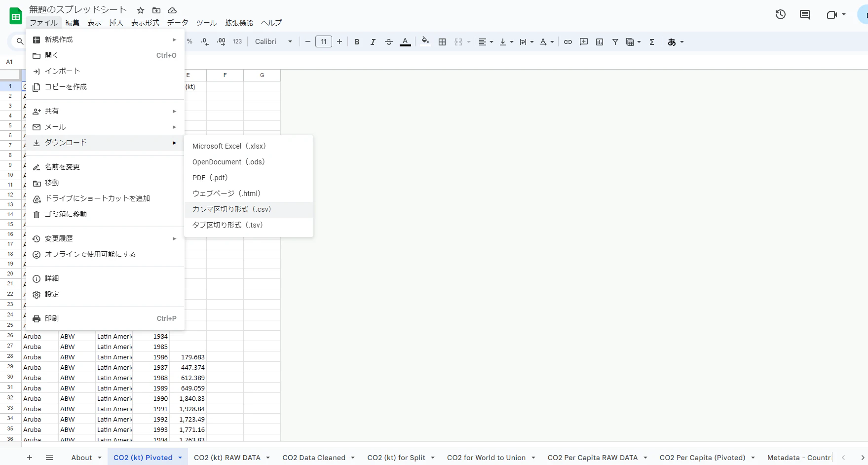Increase font size with plus button
The height and width of the screenshot is (465, 868).
(340, 42)
